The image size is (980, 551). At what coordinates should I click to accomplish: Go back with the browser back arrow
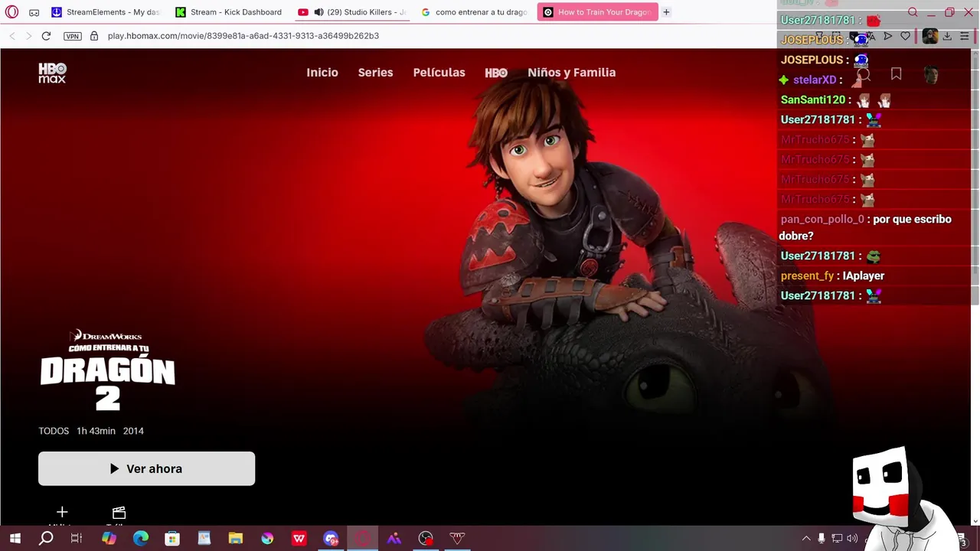pyautogui.click(x=12, y=36)
